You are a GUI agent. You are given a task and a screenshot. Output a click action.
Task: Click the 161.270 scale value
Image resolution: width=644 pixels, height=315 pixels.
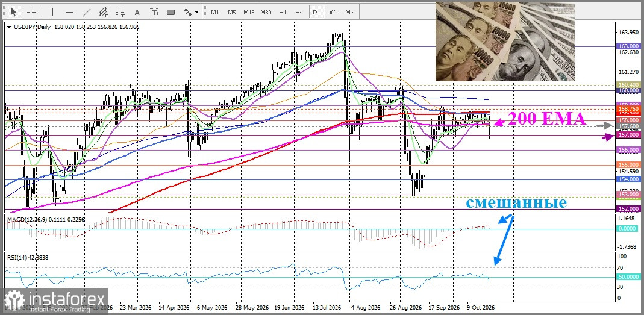click(x=628, y=72)
